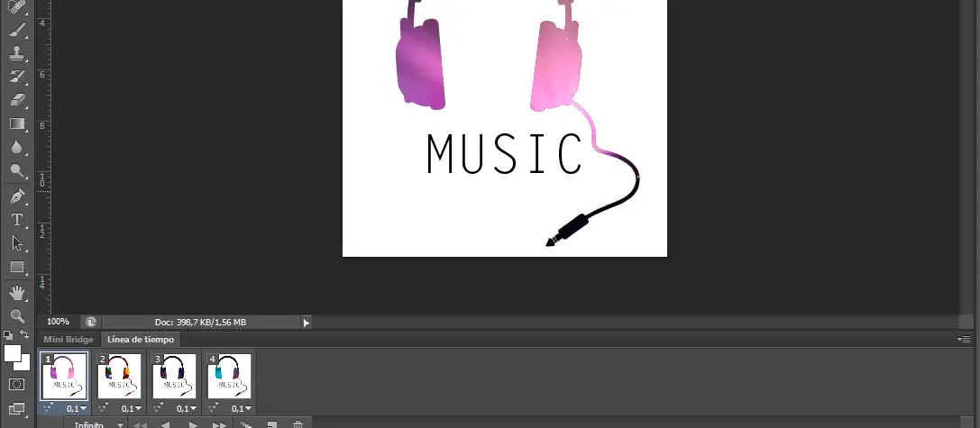Go to the previous animation frame

point(166,425)
